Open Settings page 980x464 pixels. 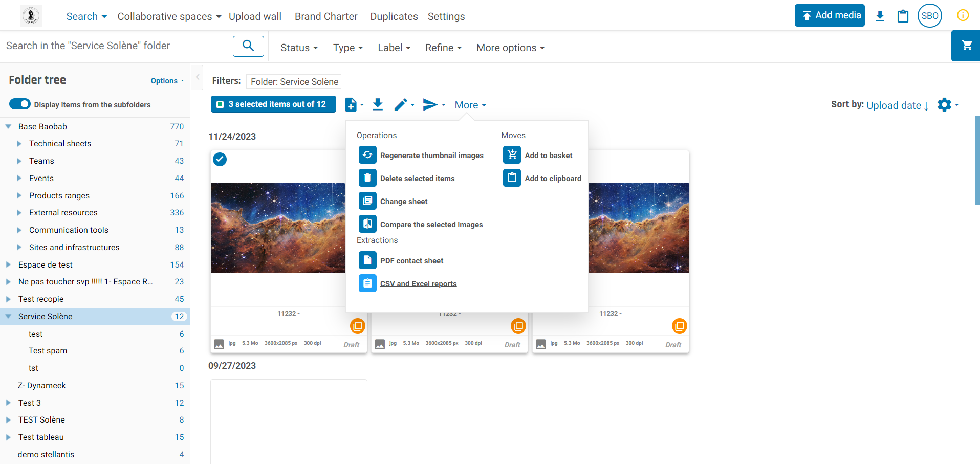click(x=446, y=16)
